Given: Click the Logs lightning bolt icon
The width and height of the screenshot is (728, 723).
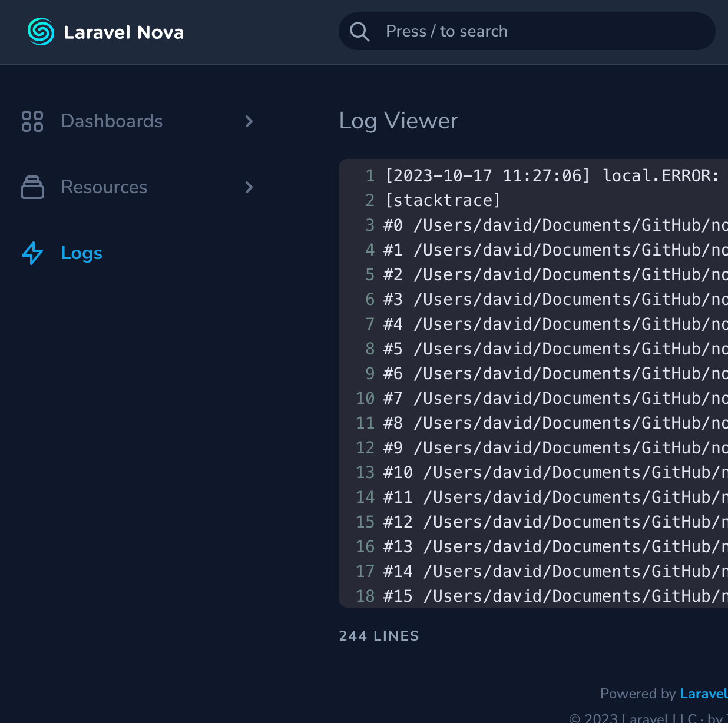Looking at the screenshot, I should (x=32, y=253).
